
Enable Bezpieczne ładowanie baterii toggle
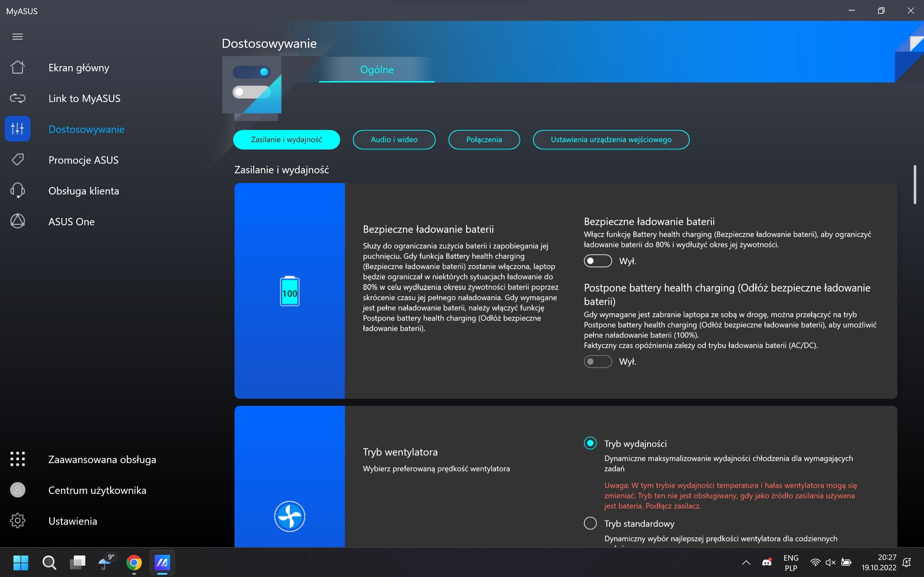(598, 261)
